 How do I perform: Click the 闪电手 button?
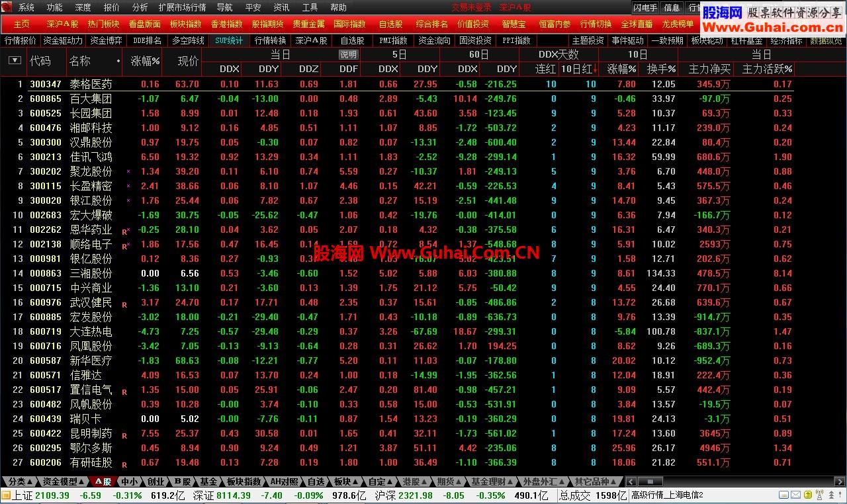[645, 7]
